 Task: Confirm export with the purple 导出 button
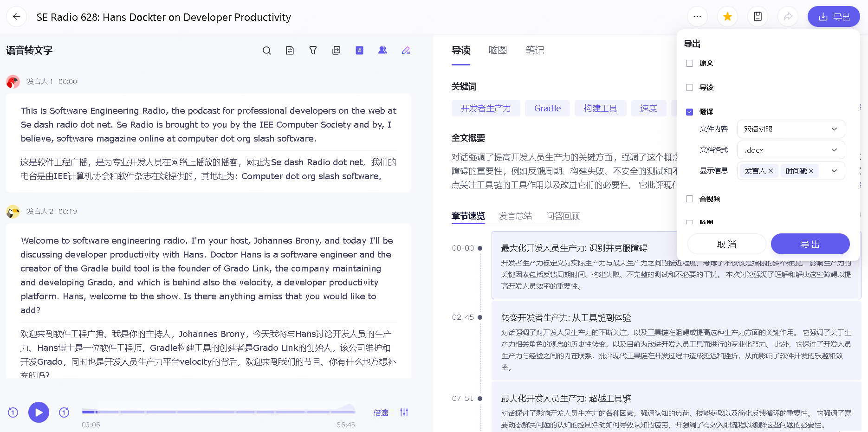810,244
